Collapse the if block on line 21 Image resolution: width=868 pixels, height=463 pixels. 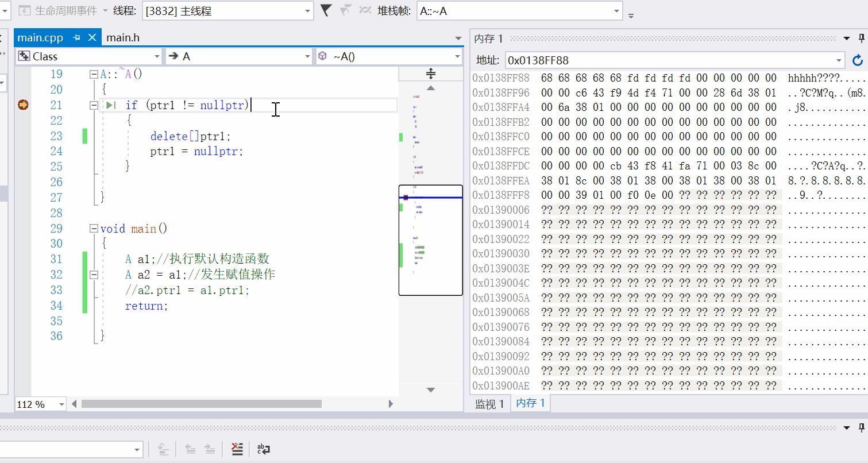[94, 105]
